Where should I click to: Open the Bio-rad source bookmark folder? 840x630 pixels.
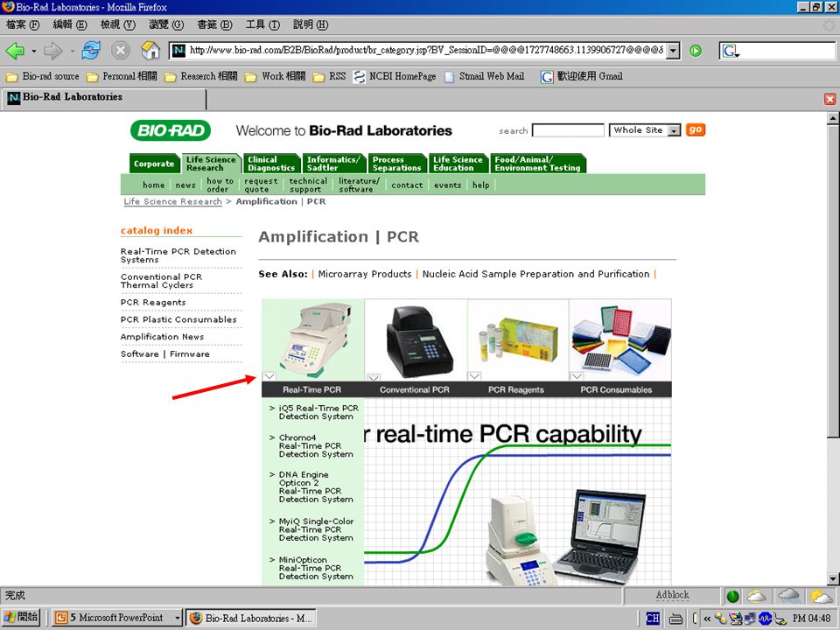[x=42, y=77]
